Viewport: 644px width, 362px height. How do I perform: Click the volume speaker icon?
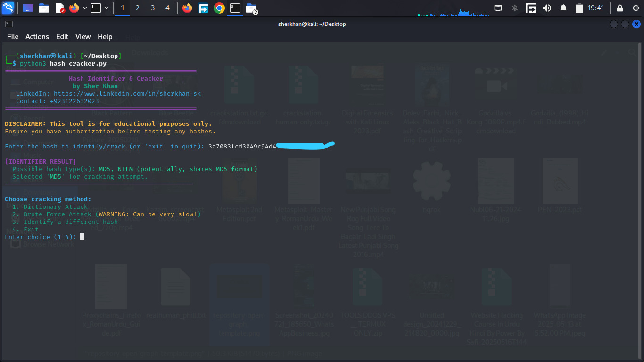[x=547, y=8]
